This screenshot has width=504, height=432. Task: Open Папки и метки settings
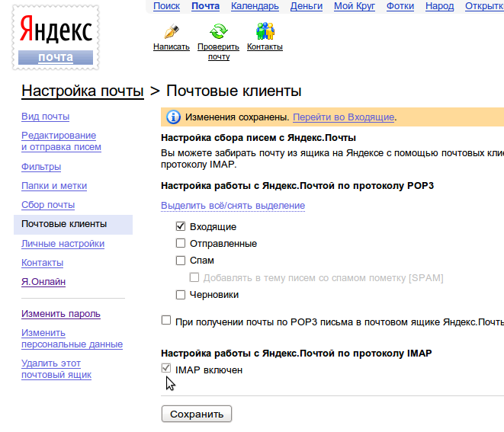[x=54, y=186]
